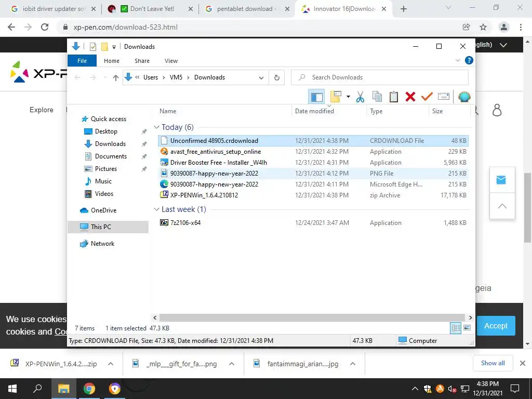
Task: Switch to pentablet download Chrome tab
Action: point(248,9)
